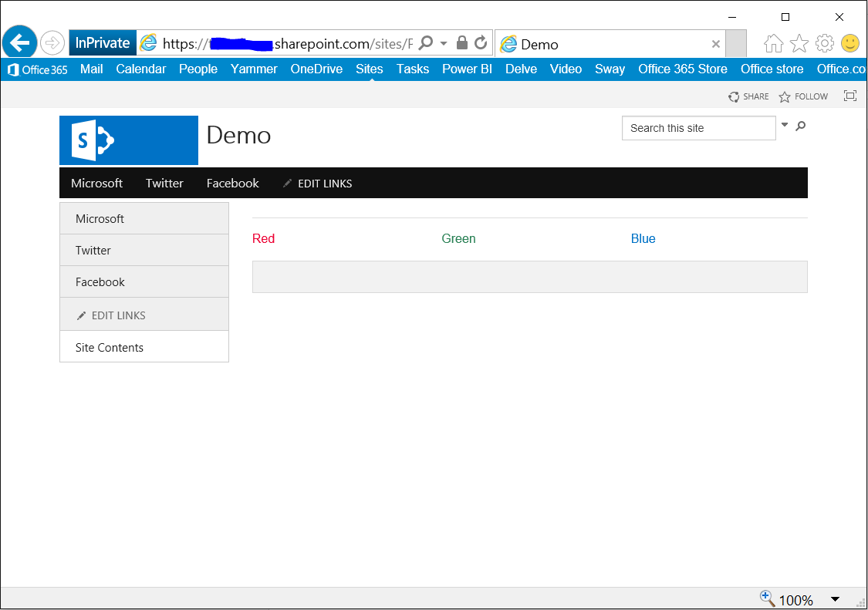The width and height of the screenshot is (868, 610).
Task: Open Delve in the Office 365 bar
Action: pyautogui.click(x=521, y=69)
